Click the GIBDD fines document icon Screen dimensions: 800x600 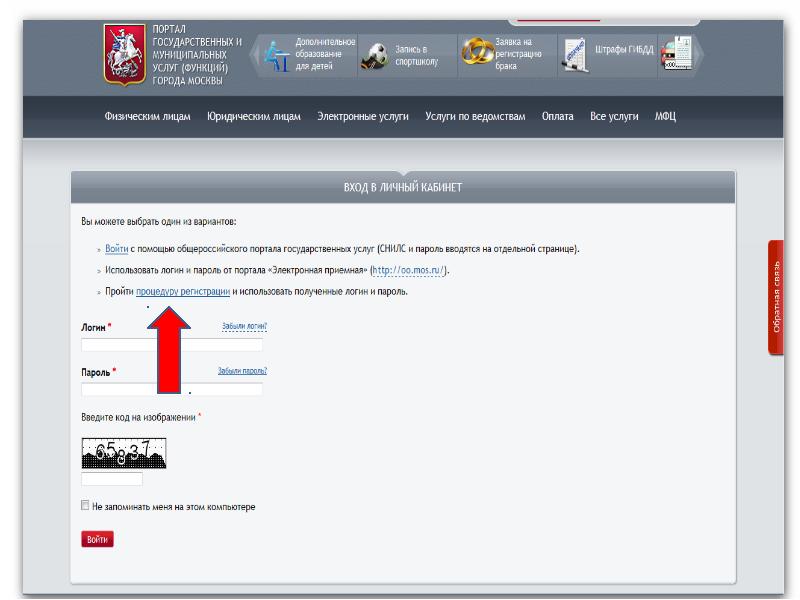(575, 55)
